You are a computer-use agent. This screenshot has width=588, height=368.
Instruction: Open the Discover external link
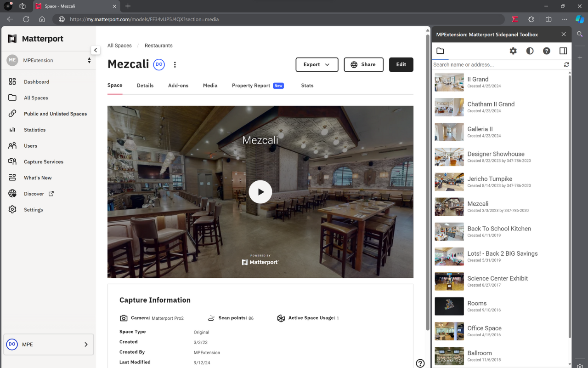click(x=34, y=194)
